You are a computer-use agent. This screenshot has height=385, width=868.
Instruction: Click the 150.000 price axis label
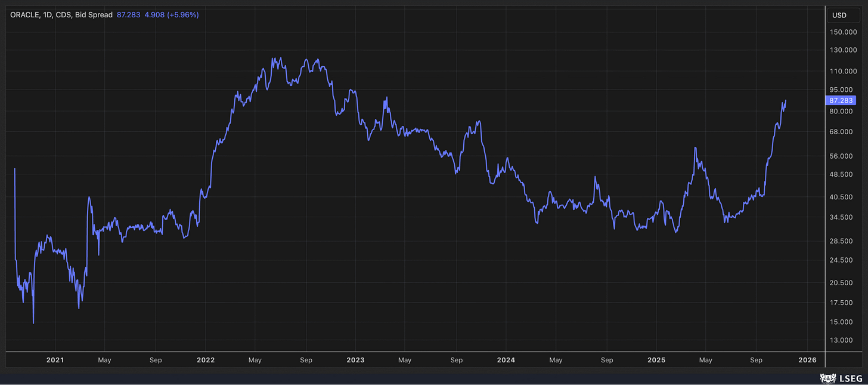coord(842,32)
